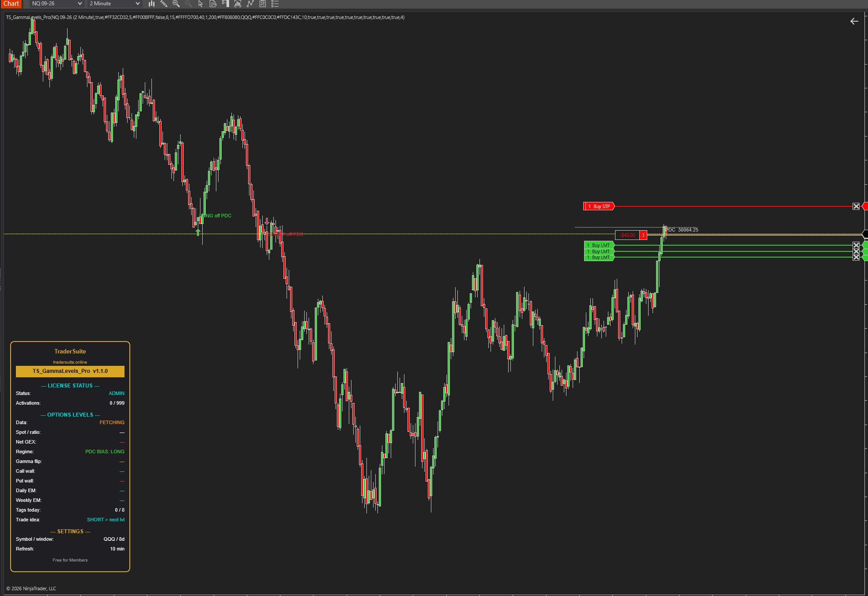
Task: Click the red position quantity 3 box
Action: pos(643,235)
